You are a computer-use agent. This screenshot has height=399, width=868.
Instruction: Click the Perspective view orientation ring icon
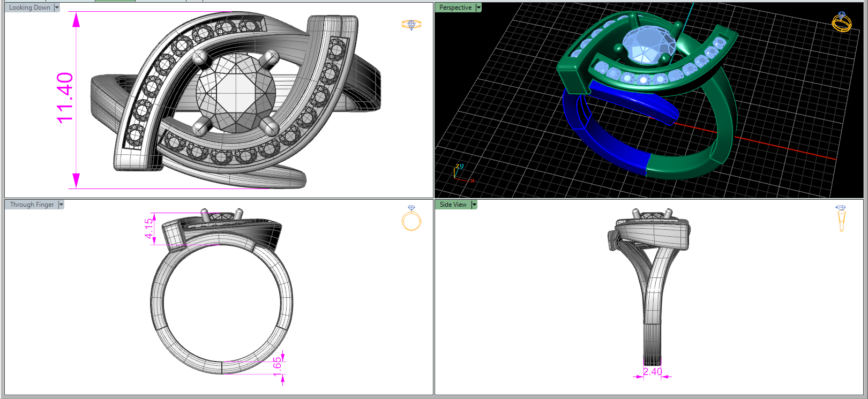point(842,22)
